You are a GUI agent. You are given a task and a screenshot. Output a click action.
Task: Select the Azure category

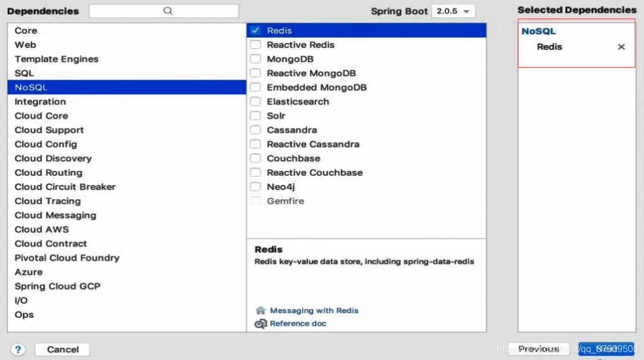tap(127, 272)
